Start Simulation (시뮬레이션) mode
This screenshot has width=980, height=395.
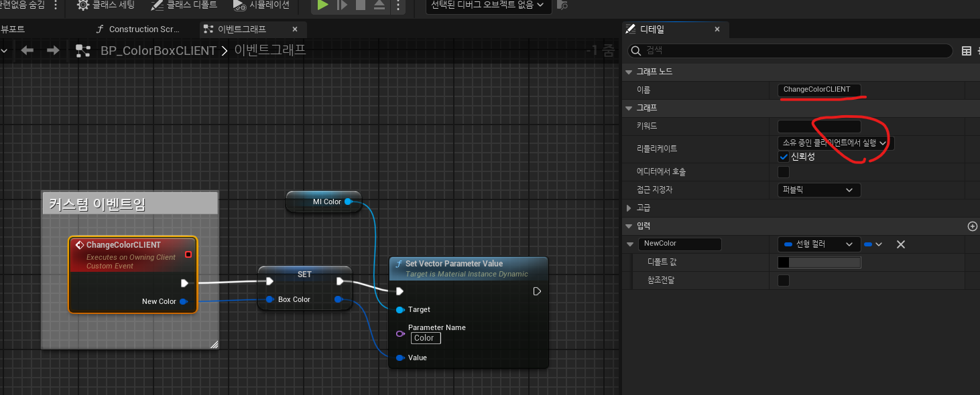(x=261, y=5)
